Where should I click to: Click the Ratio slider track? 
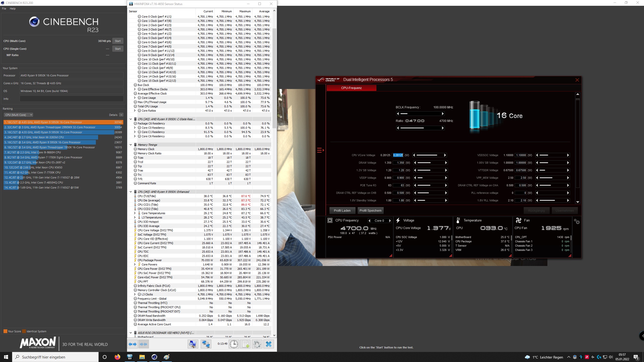pos(420,128)
